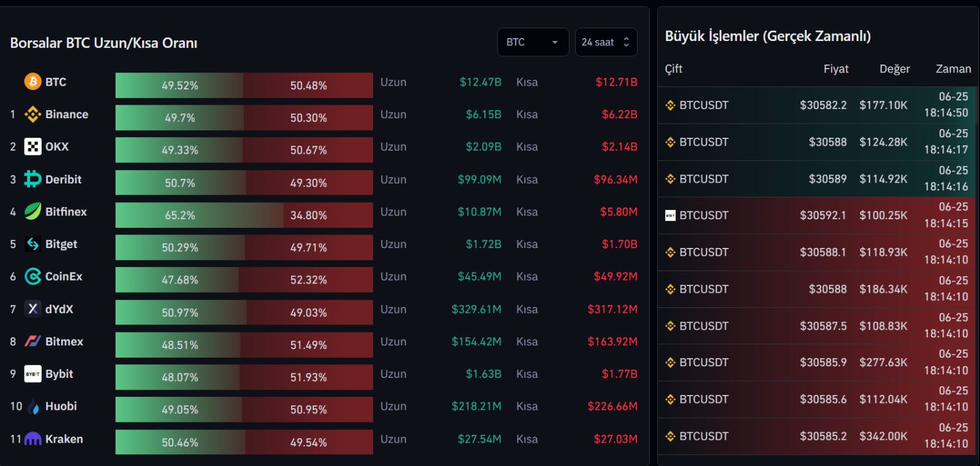Click Huobi long value $218.21M
This screenshot has width=980, height=466.
477,406
